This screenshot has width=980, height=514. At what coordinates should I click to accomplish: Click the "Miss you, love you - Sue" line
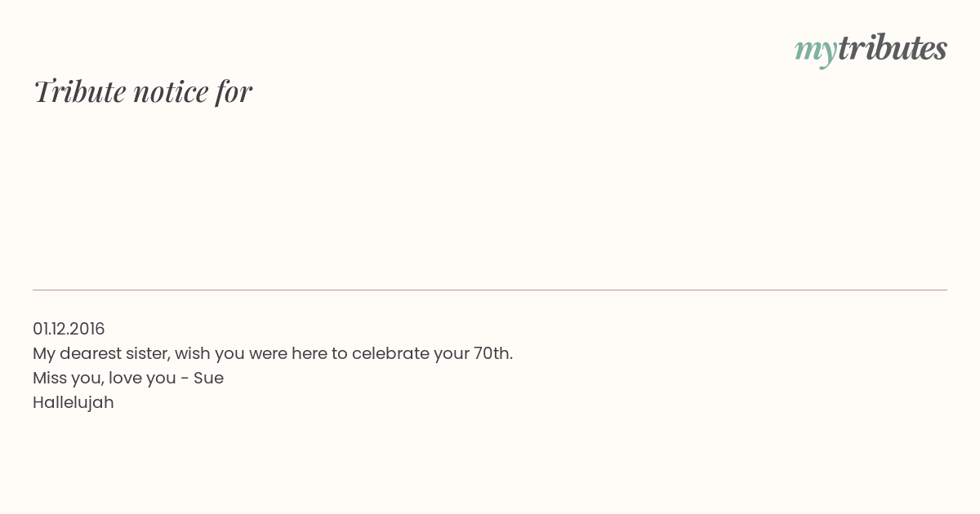[x=128, y=378]
